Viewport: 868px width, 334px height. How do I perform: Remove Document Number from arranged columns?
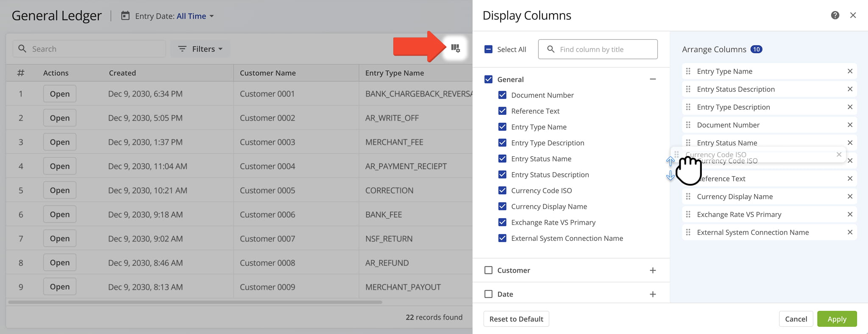[850, 125]
